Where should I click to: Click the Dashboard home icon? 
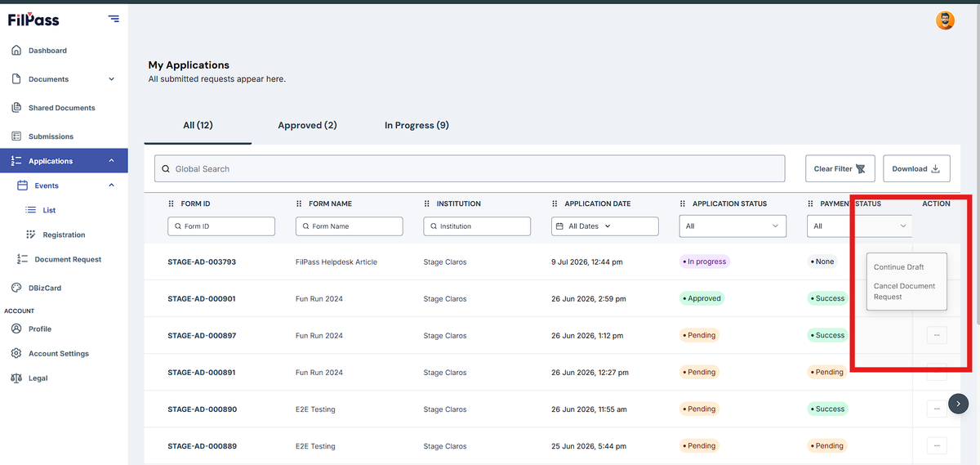[16, 51]
